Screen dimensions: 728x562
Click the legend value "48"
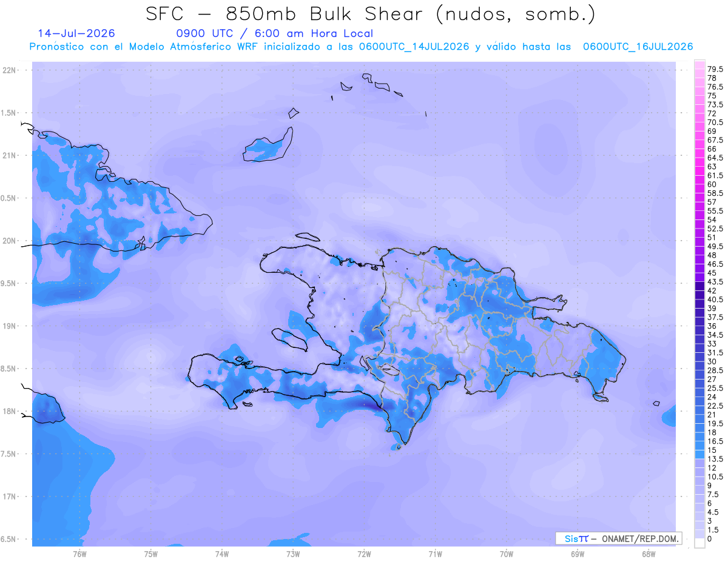pos(712,255)
